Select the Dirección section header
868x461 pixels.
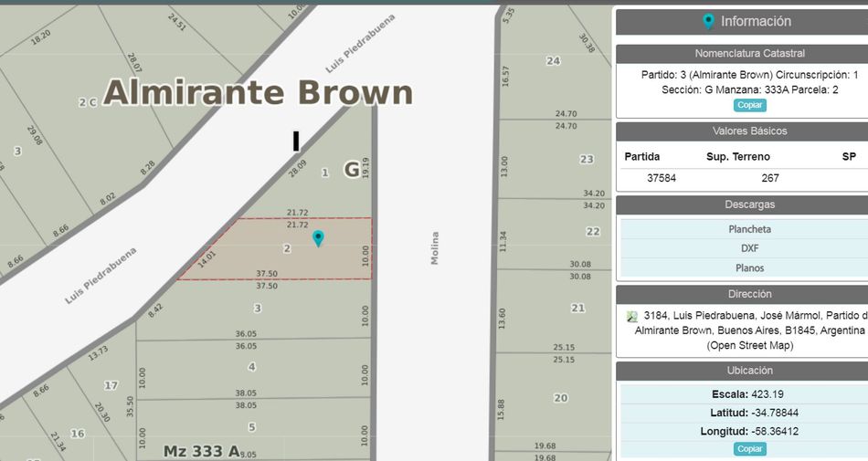tap(749, 294)
